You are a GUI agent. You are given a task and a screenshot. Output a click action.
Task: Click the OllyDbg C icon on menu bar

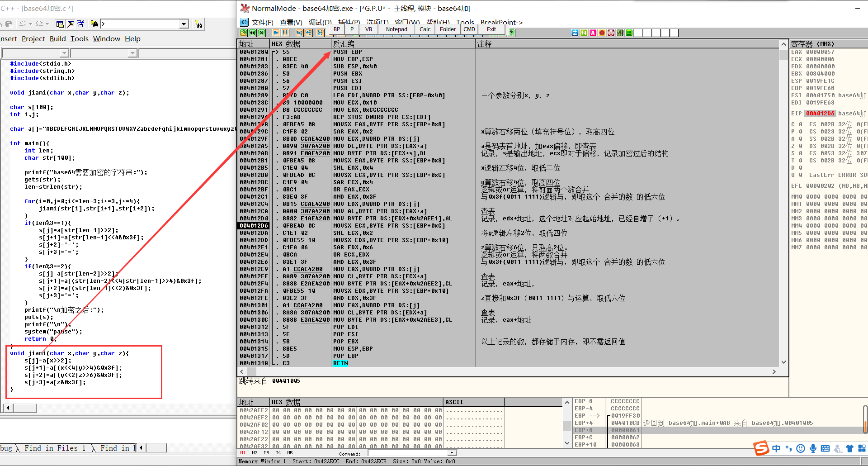(244, 22)
